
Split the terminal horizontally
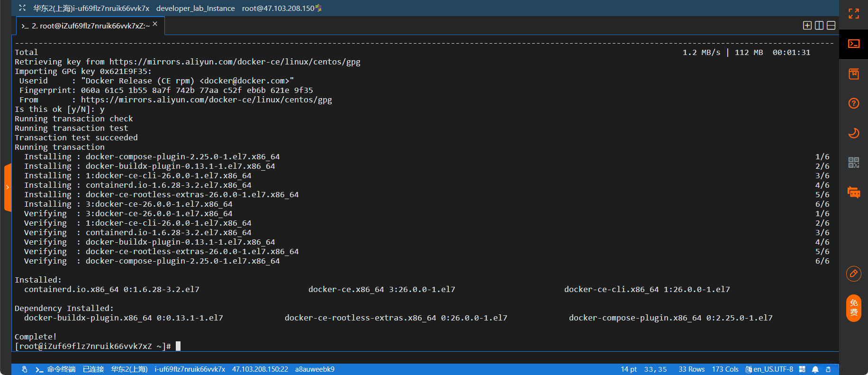point(831,26)
